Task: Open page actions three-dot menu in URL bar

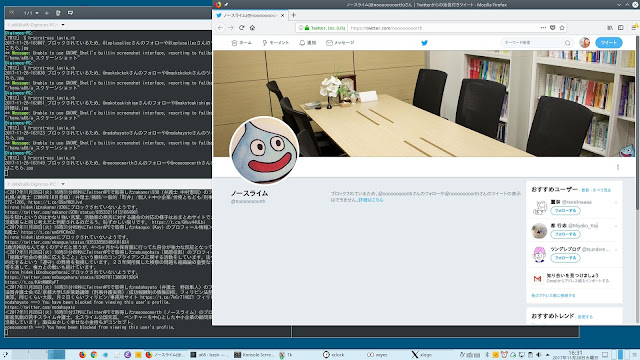Action: [x=543, y=28]
